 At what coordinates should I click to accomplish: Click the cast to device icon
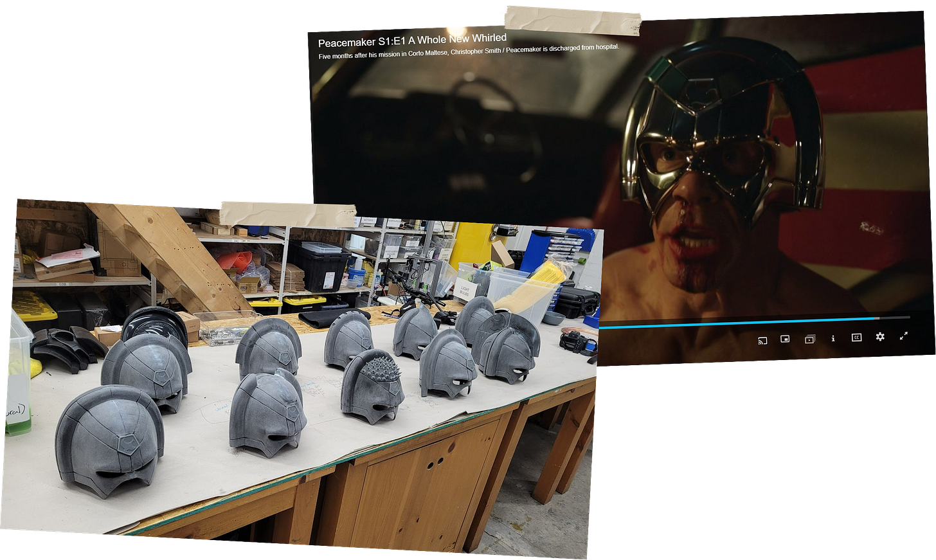pos(762,341)
